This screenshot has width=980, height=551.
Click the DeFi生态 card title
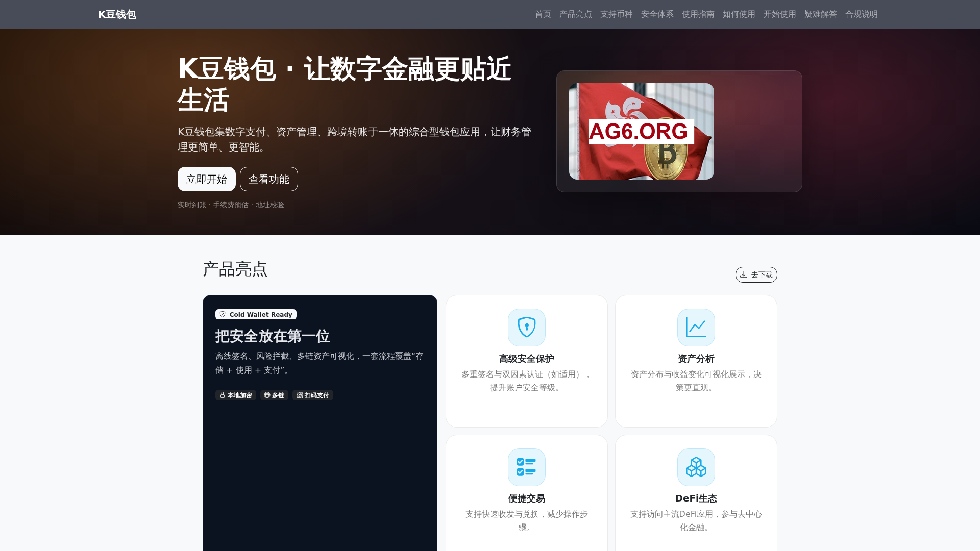click(696, 498)
